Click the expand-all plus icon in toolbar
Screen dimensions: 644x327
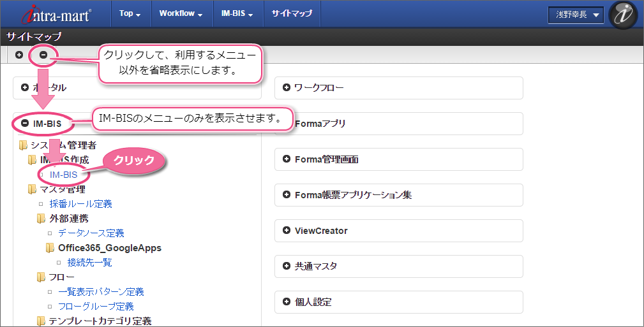point(19,55)
